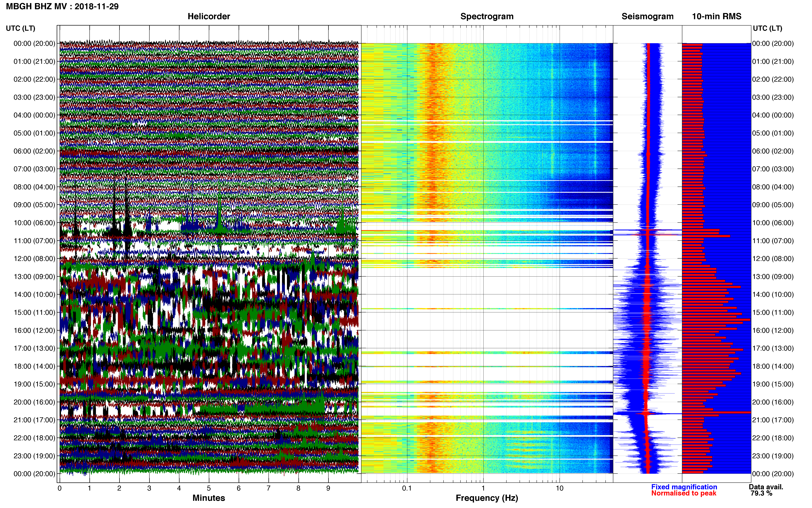Click the Data avail. label
Image resolution: width=812 pixels, height=508 pixels.
click(766, 487)
